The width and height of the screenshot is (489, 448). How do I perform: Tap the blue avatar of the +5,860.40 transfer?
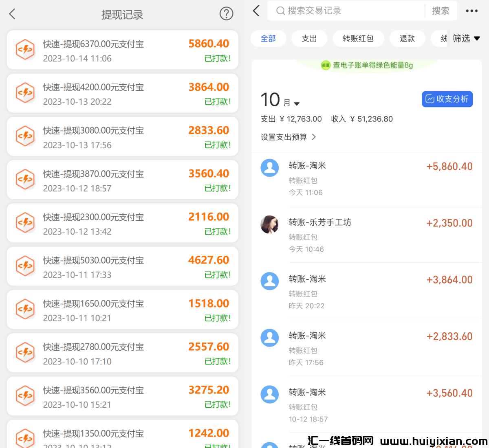tap(270, 168)
